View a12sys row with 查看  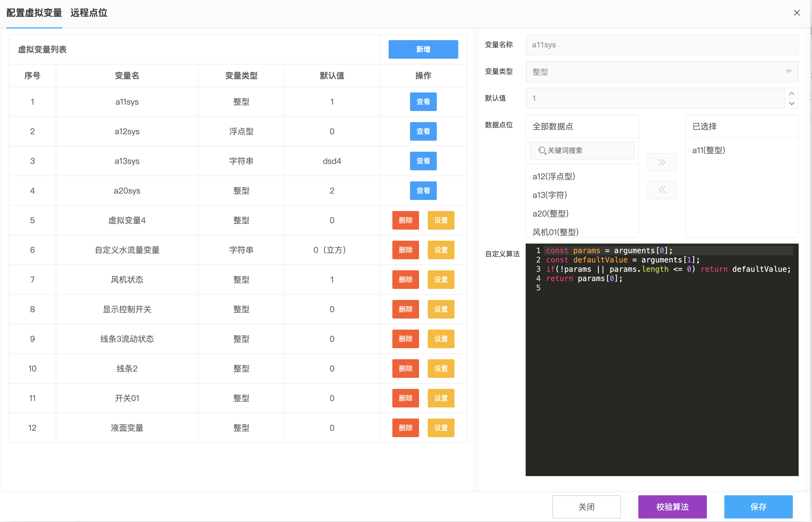423,131
